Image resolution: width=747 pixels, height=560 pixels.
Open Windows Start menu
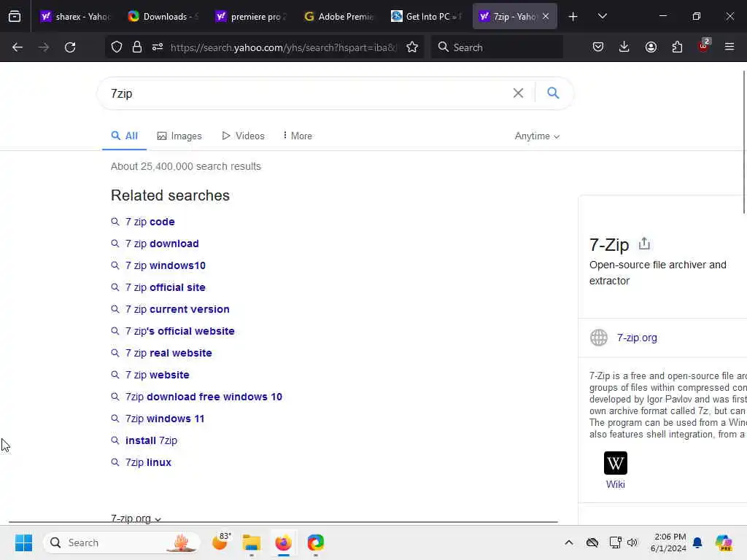coord(23,542)
